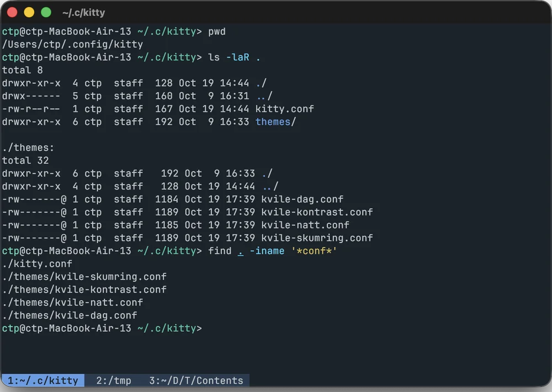Close the kitty window with red button
This screenshot has width=552, height=392.
coord(12,12)
